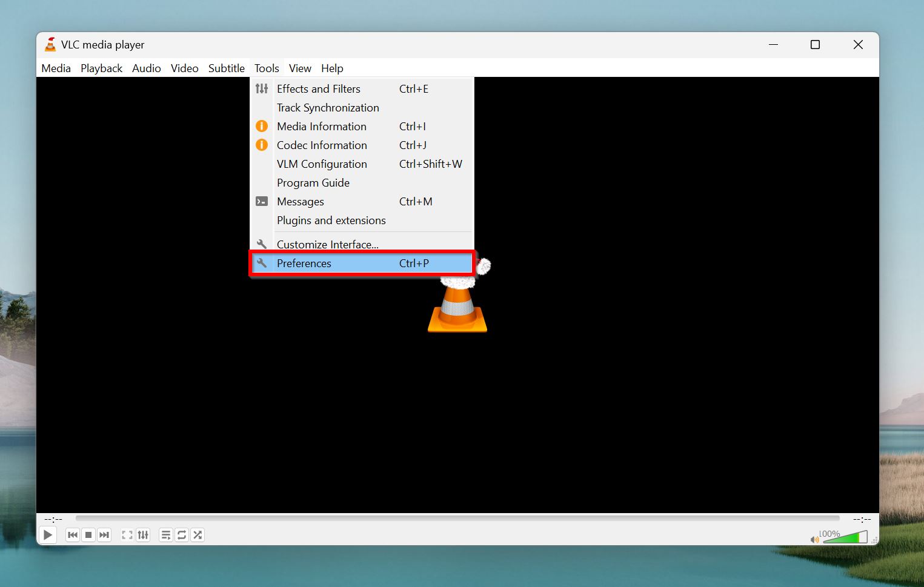The image size is (924, 587).
Task: Click the Messages console icon
Action: point(262,202)
